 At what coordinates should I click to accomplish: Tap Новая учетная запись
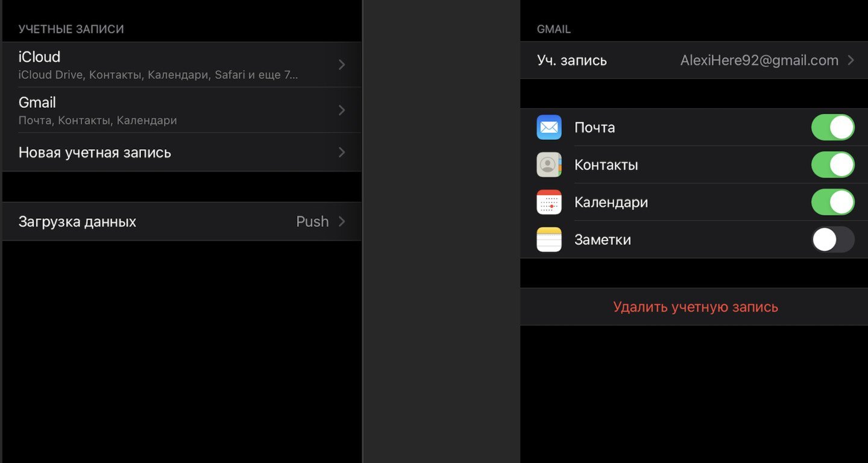click(182, 152)
